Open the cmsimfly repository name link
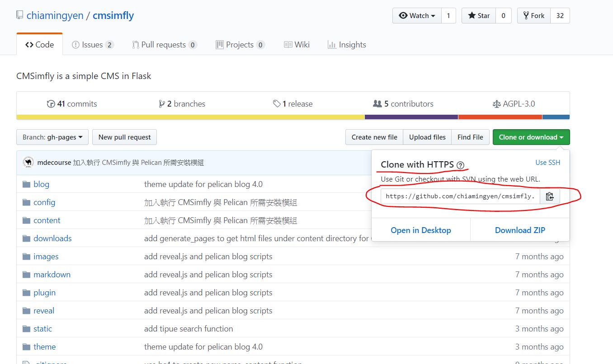The height and width of the screenshot is (364, 613). pyautogui.click(x=113, y=15)
